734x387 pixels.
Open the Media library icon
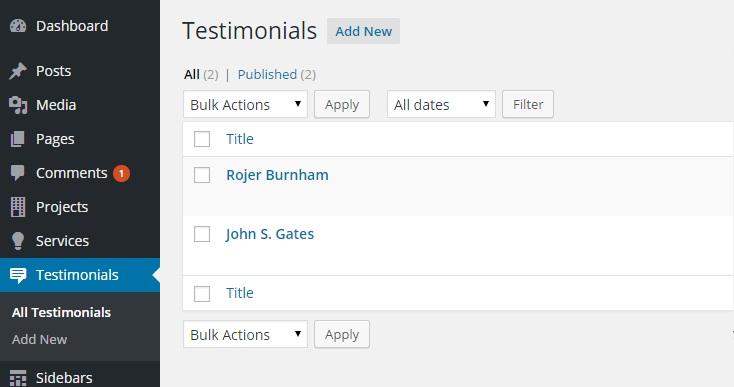pyautogui.click(x=18, y=105)
